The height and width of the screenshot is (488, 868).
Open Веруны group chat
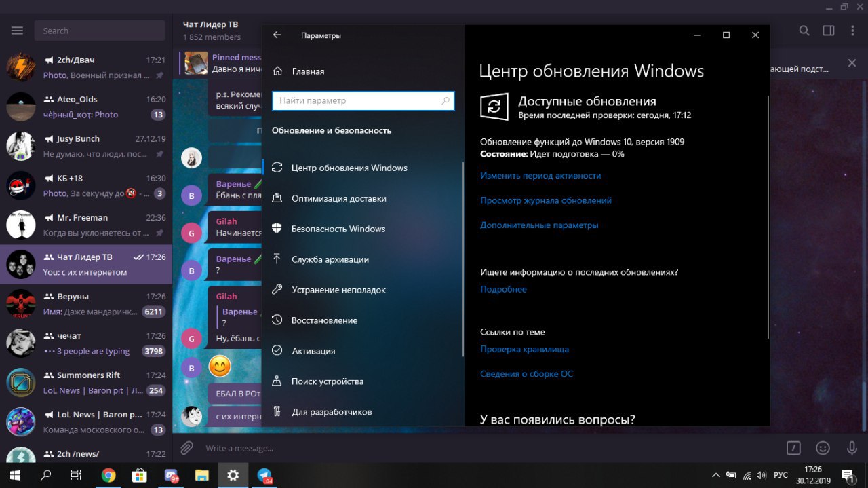pyautogui.click(x=86, y=303)
